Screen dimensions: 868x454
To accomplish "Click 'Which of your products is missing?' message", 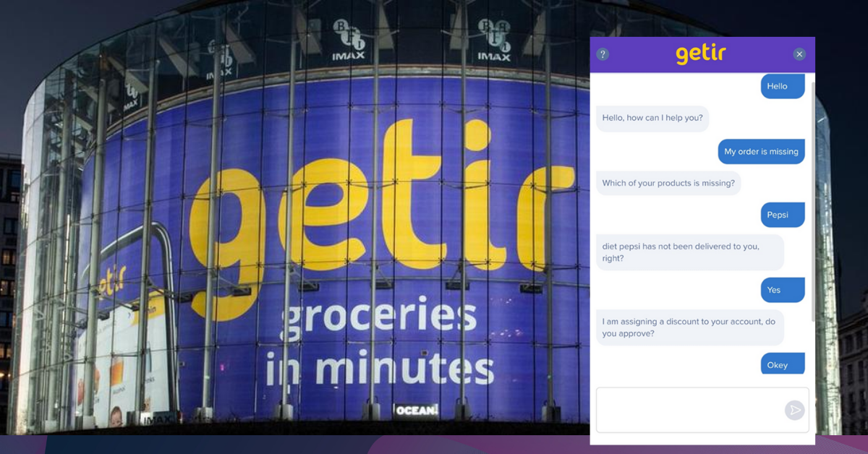I will tap(668, 183).
